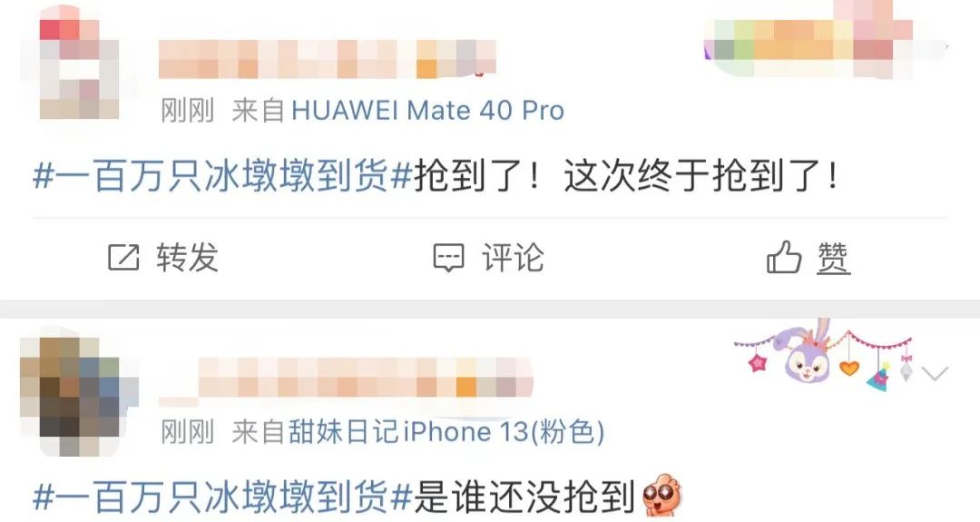980x522 pixels.
Task: Open the 甜妹日记iPhone 13(粉色) source link
Action: [x=446, y=432]
